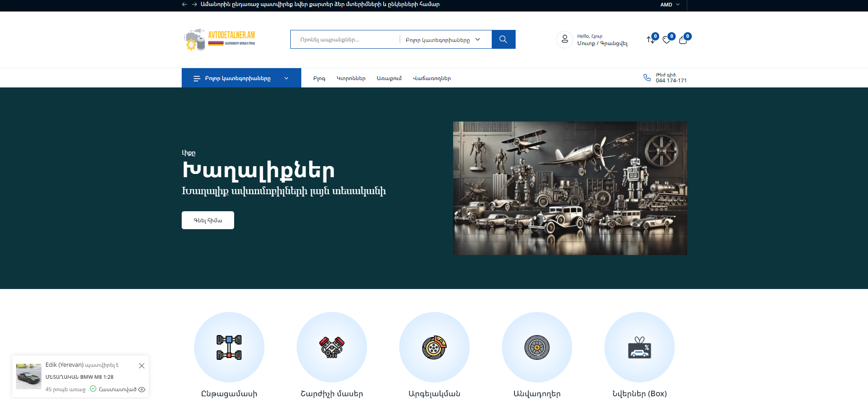Open the Առաքում menu item

tap(389, 78)
